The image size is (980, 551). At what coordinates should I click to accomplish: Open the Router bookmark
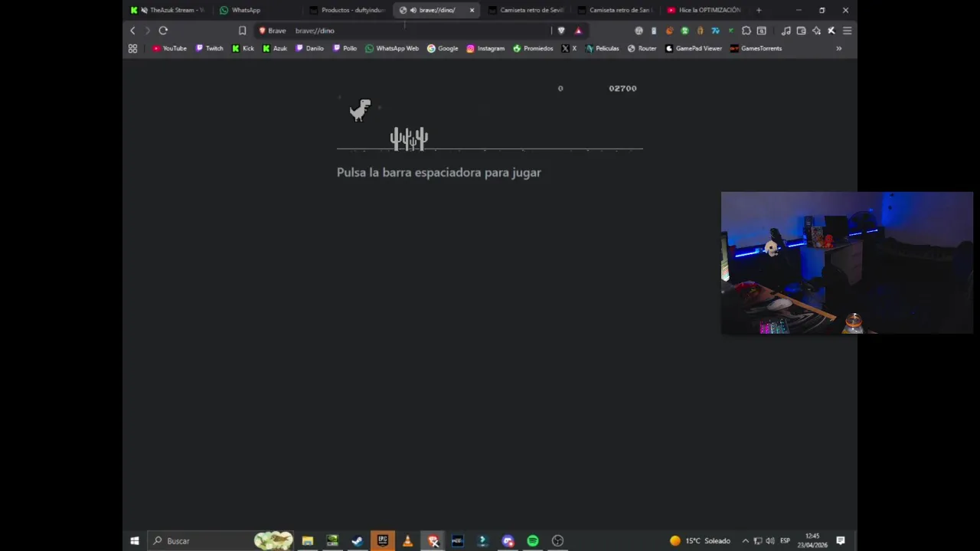tap(642, 48)
